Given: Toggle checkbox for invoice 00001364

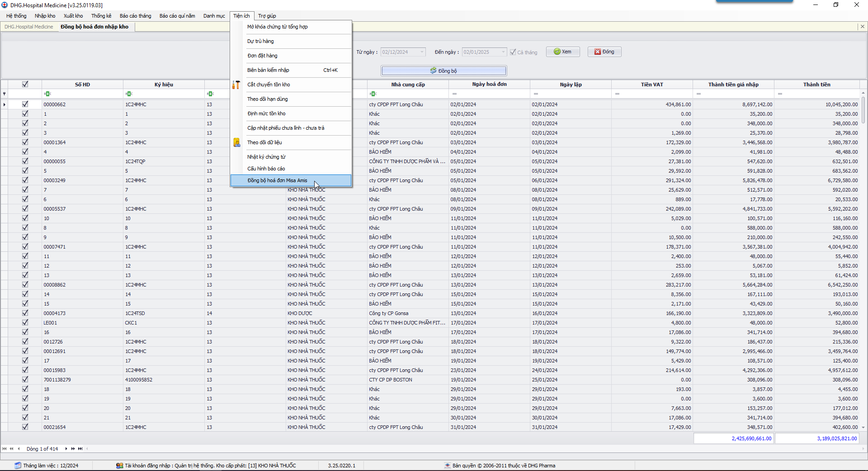Looking at the screenshot, I should click(25, 142).
